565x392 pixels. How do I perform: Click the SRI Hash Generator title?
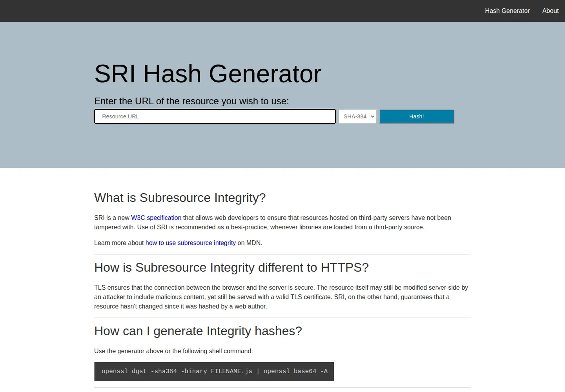[208, 74]
